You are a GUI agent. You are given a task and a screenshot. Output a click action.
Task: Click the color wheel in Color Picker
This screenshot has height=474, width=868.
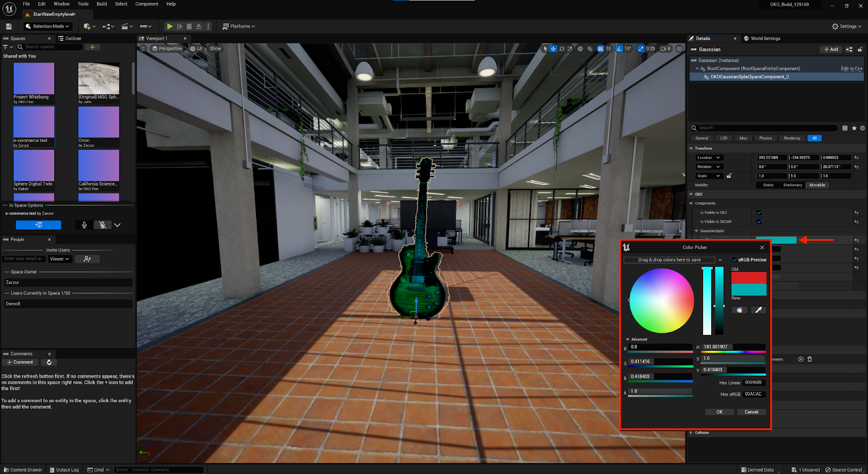pyautogui.click(x=661, y=300)
